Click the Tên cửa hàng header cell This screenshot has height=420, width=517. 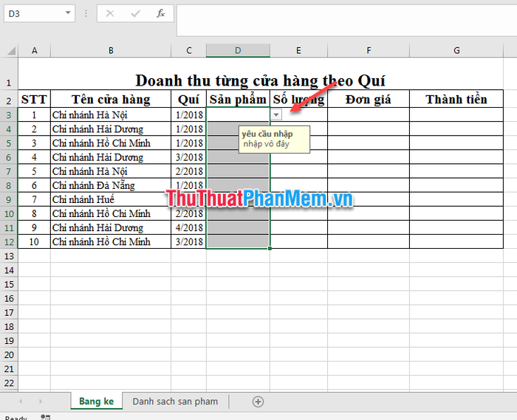click(111, 99)
